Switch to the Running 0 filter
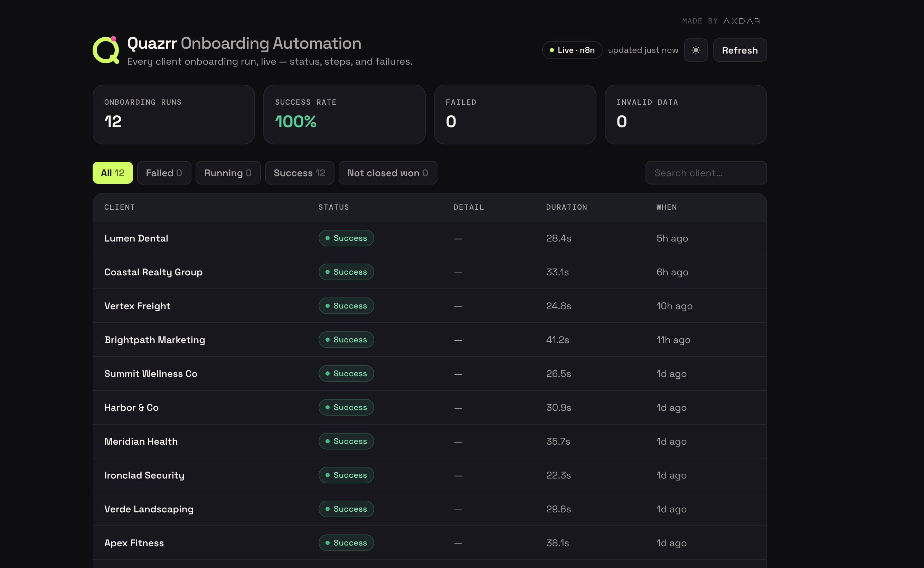The height and width of the screenshot is (568, 924). 228,173
